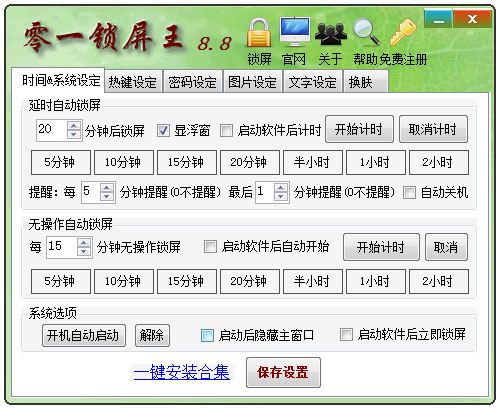The height and width of the screenshot is (409, 500).
Task: Toggle 启动后隐藏主窗口 checkbox
Action: pos(207,335)
